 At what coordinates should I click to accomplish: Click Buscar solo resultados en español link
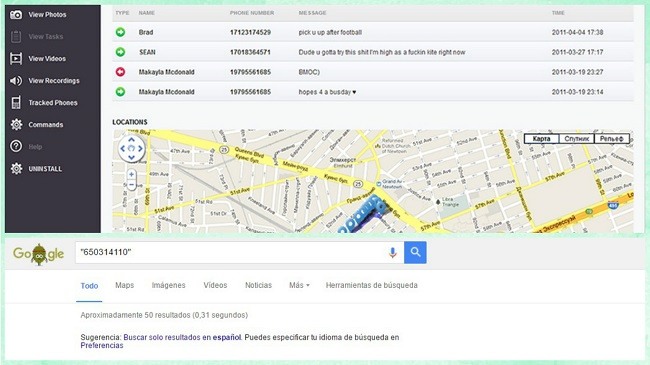point(182,337)
